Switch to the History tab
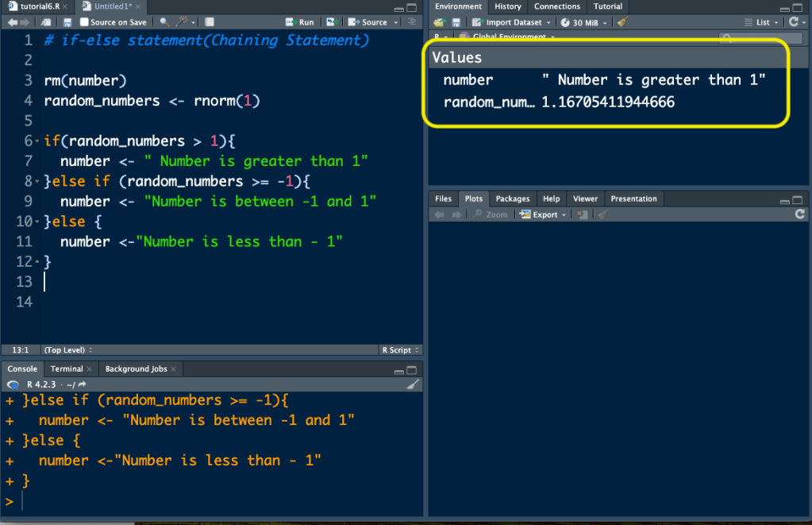The image size is (812, 525). click(x=508, y=6)
